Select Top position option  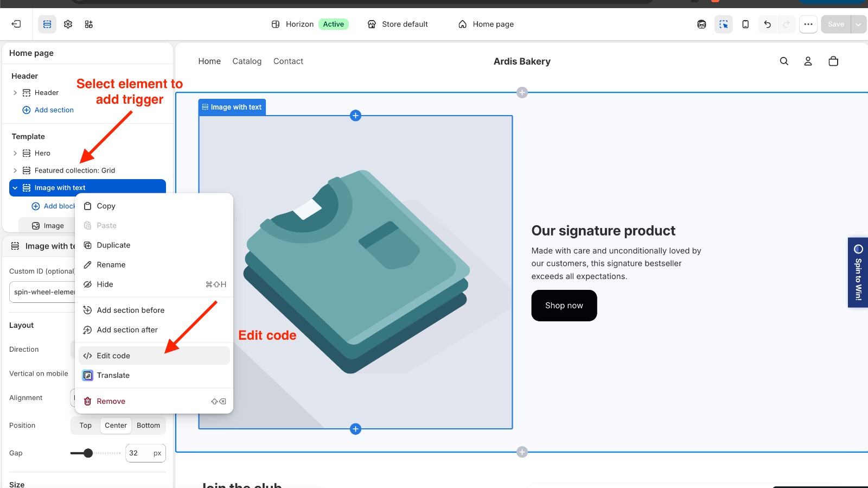(x=86, y=426)
